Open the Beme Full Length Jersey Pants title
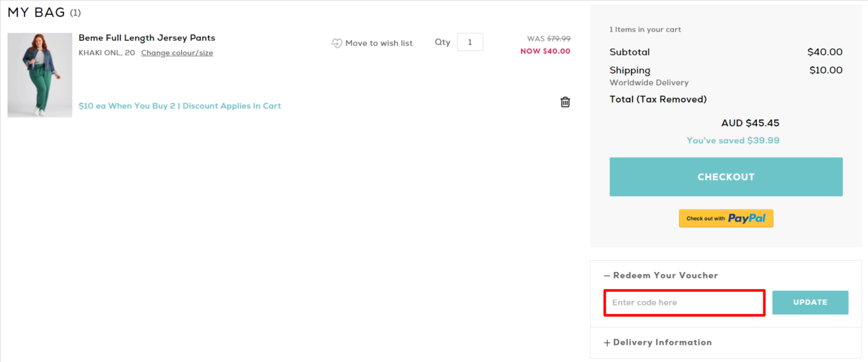The height and width of the screenshot is (362, 868). pyautogui.click(x=147, y=38)
